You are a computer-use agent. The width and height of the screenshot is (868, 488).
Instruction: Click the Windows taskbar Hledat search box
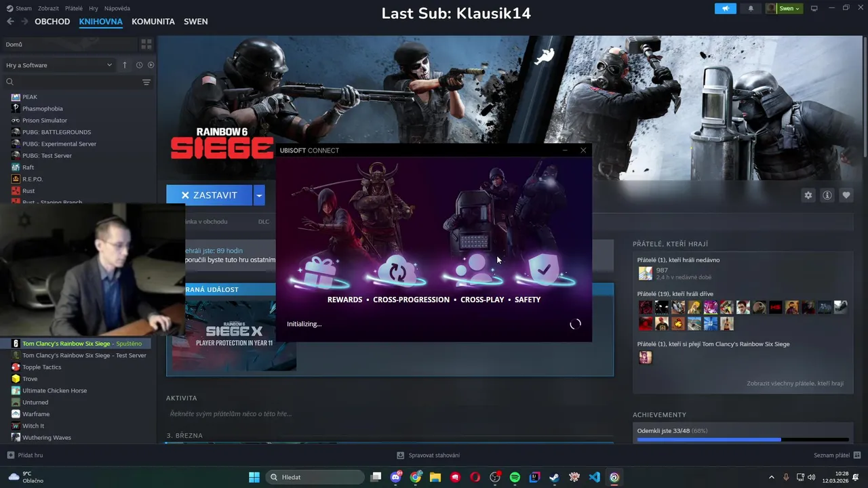point(315,477)
